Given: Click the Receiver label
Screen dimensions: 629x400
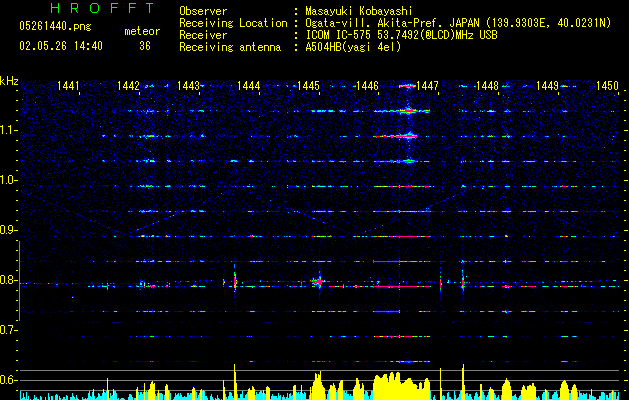Looking at the screenshot, I should click(203, 35).
